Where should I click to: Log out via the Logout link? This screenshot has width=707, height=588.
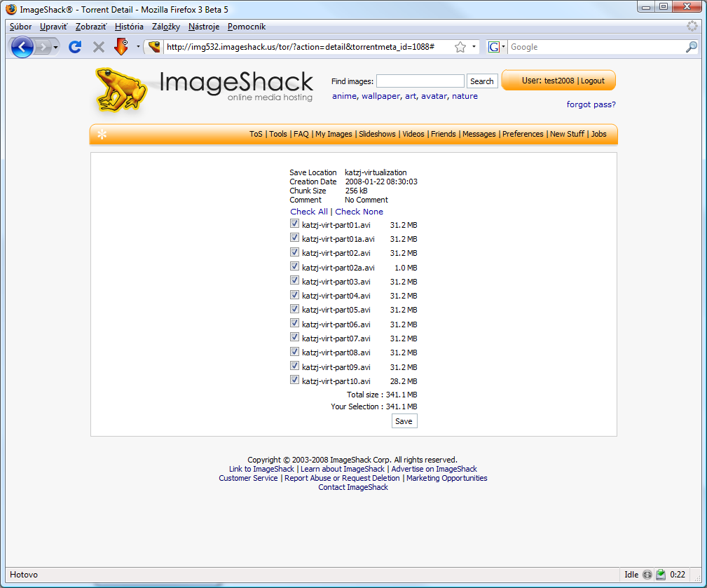(x=593, y=81)
